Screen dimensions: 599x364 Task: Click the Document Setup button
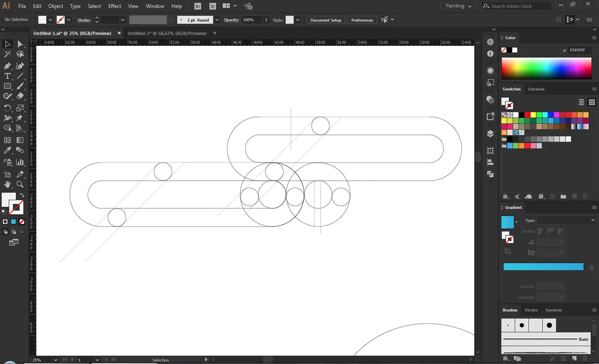(x=326, y=20)
